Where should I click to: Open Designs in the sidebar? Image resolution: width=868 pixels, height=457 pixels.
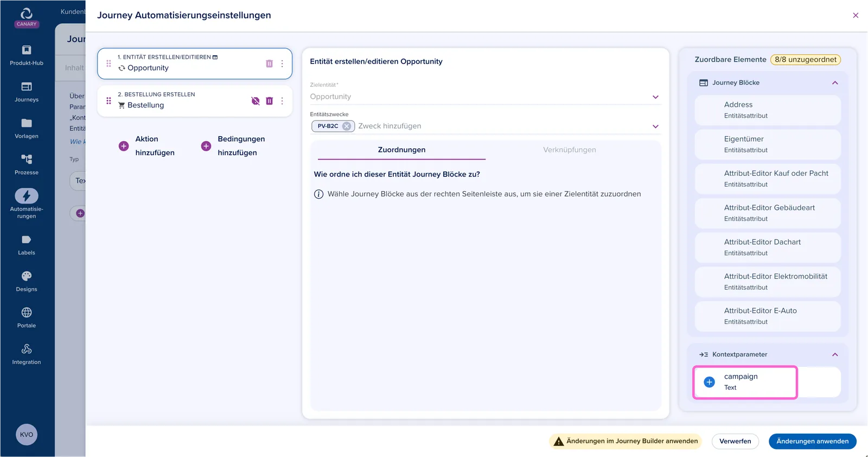click(27, 282)
